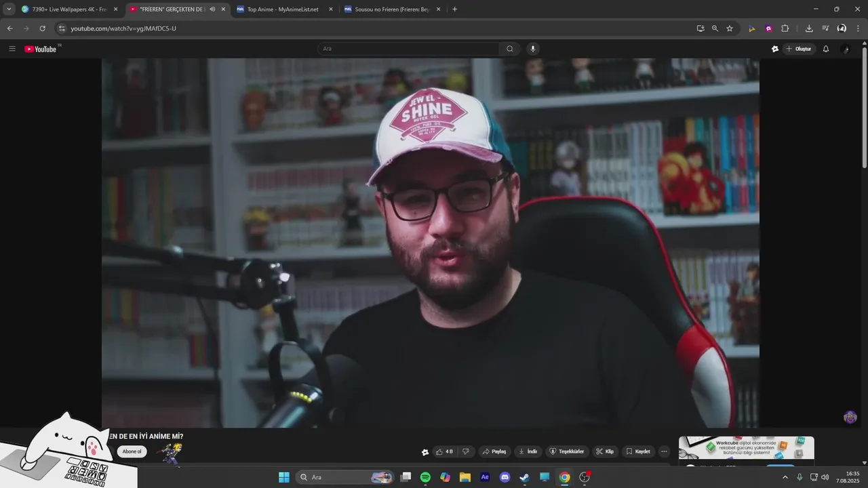The width and height of the screenshot is (868, 488).
Task: Open the YouTube account avatar menu
Action: click(846, 49)
